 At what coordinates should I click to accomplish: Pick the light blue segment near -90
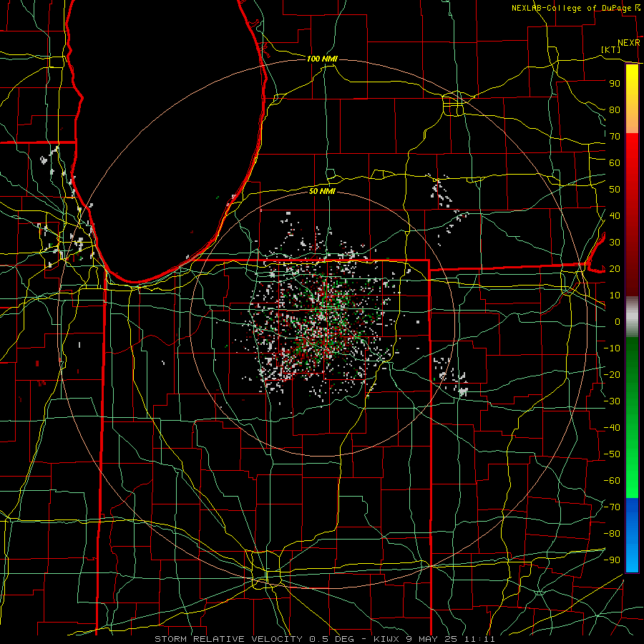[x=632, y=559]
